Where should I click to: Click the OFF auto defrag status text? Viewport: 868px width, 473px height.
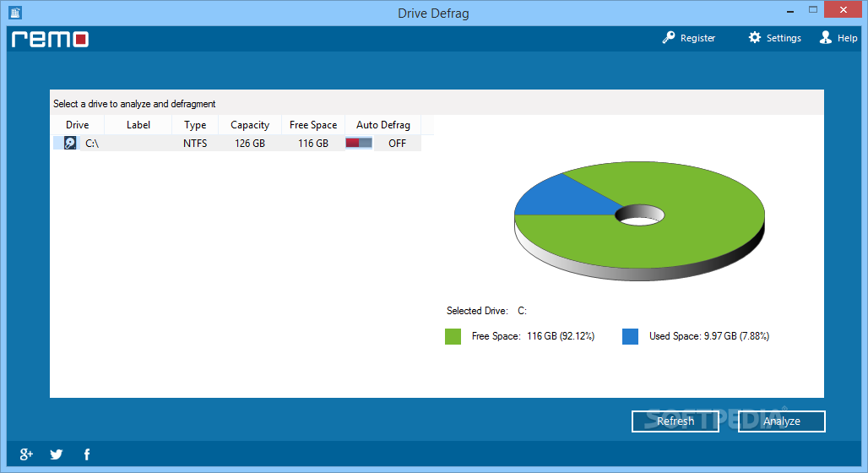397,144
